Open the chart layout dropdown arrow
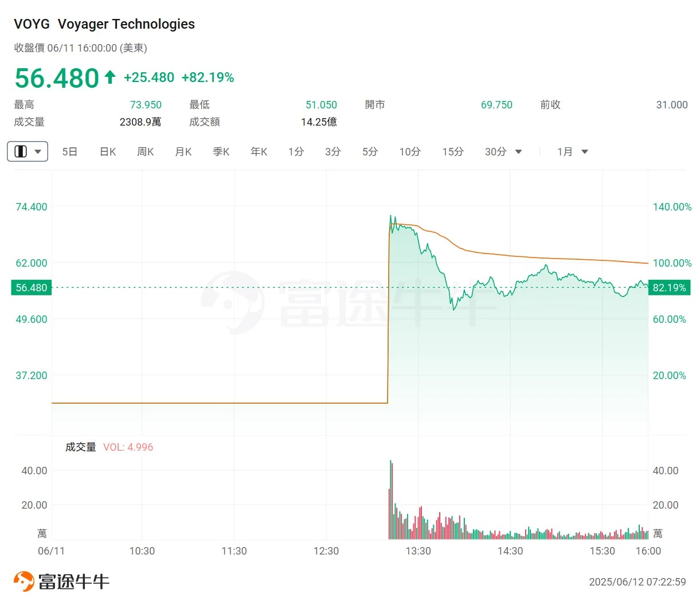Viewport: 700px width, 605px height. tap(38, 152)
